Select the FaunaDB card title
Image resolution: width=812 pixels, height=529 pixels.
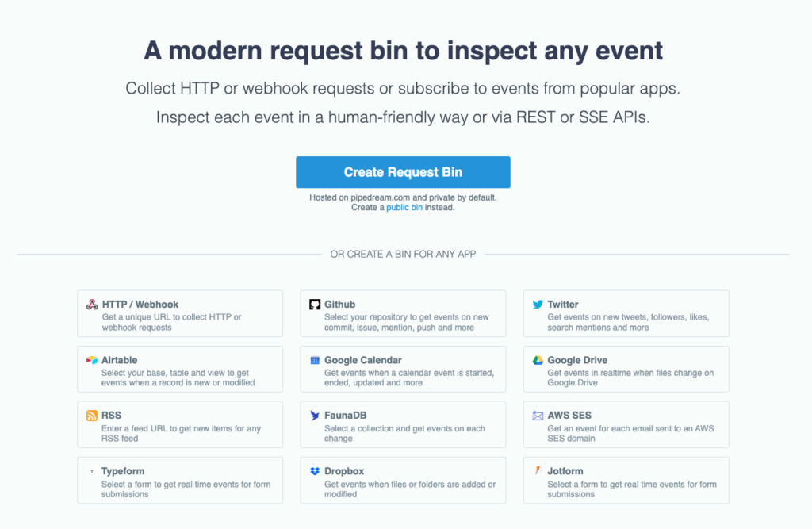[x=346, y=416]
